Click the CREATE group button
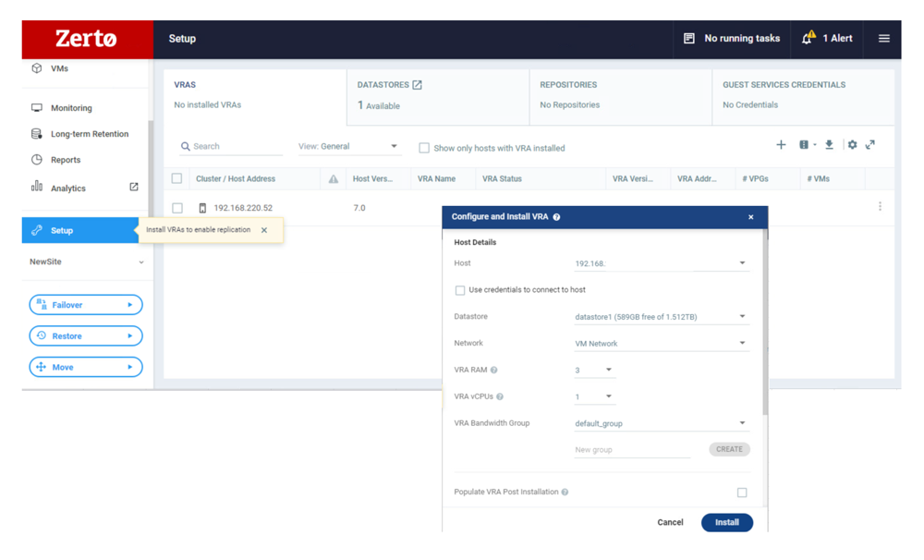This screenshot has height=560, width=924. [730, 449]
